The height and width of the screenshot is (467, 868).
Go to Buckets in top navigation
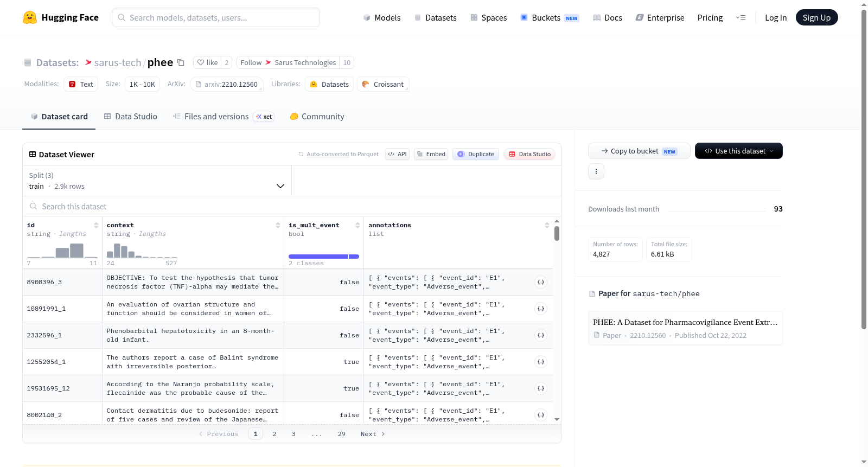point(550,18)
